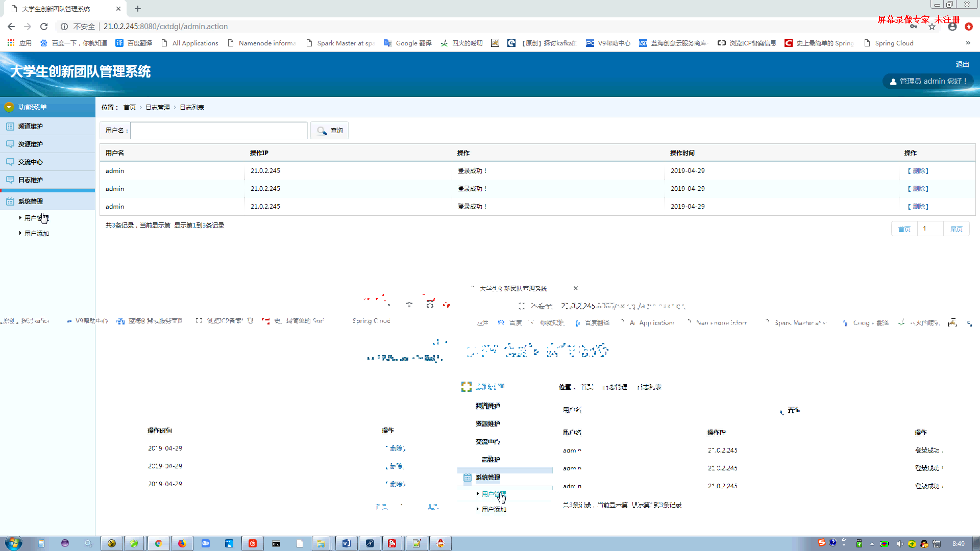Click the 系统管理 calendar icon
Viewport: 980px width, 551px height.
coord(10,201)
